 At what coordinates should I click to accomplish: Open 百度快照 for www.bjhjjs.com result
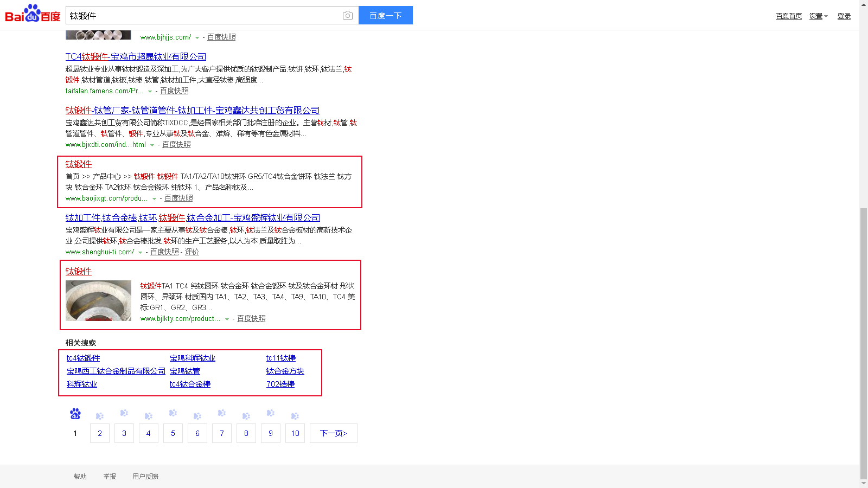coord(221,37)
